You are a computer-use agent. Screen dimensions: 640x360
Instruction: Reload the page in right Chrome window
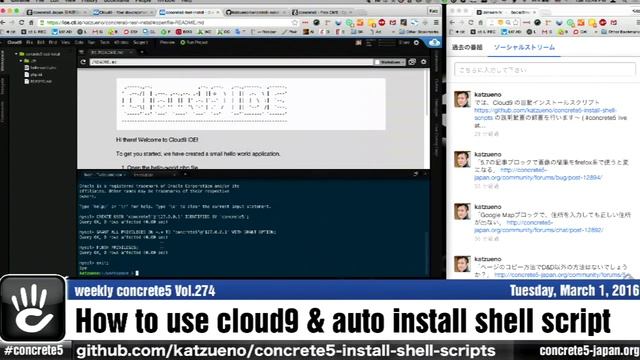(471, 22)
